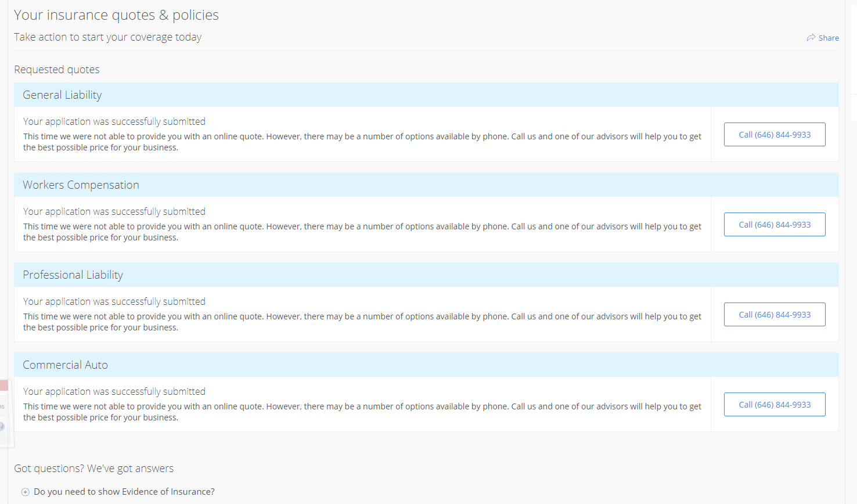Click Commercial Auto's "successfully submitted" message
857x504 pixels.
click(x=114, y=391)
